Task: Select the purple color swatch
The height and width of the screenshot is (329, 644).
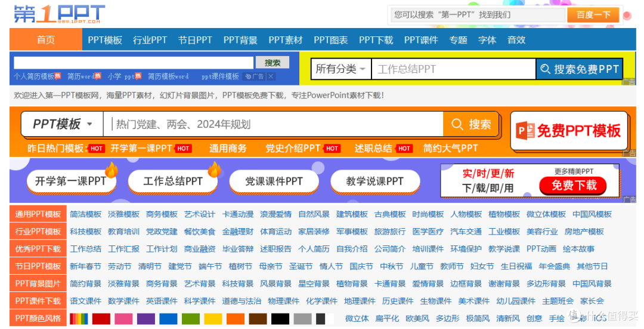Action: tap(146, 319)
